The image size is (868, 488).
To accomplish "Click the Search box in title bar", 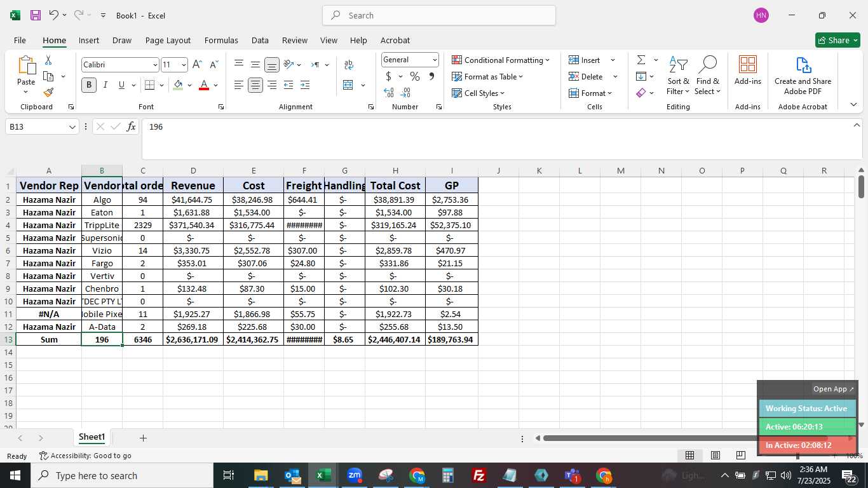I will [439, 15].
